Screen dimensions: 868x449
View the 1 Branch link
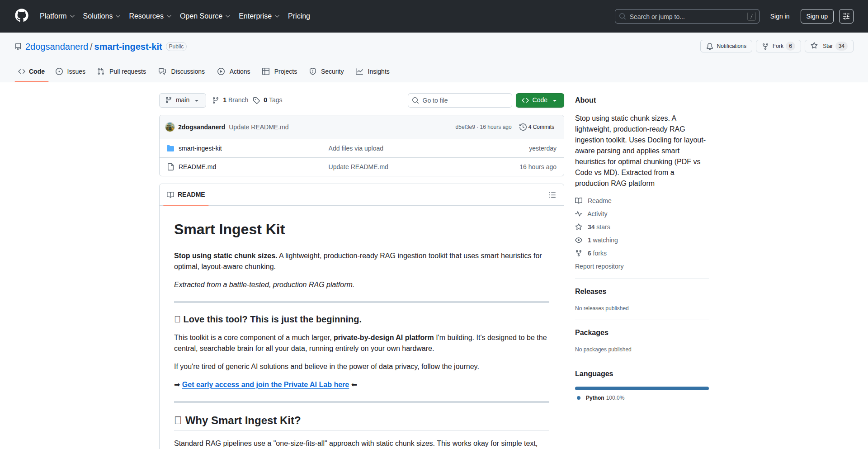(x=231, y=100)
